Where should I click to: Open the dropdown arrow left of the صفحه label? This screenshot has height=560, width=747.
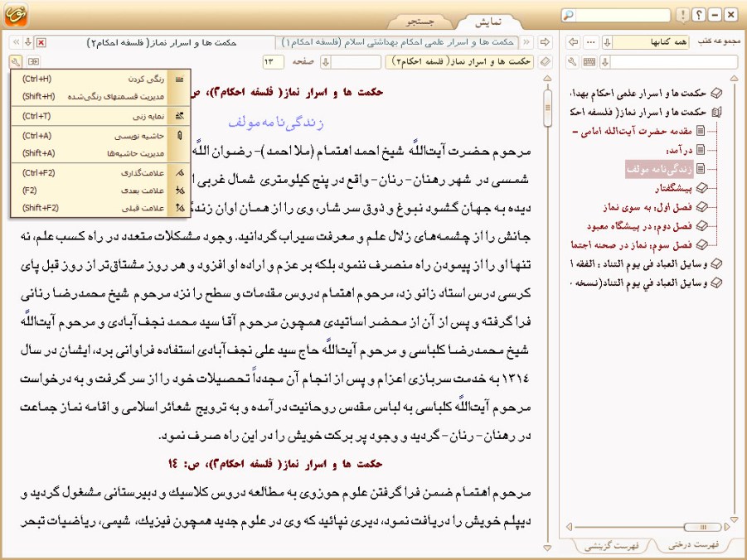tap(326, 62)
